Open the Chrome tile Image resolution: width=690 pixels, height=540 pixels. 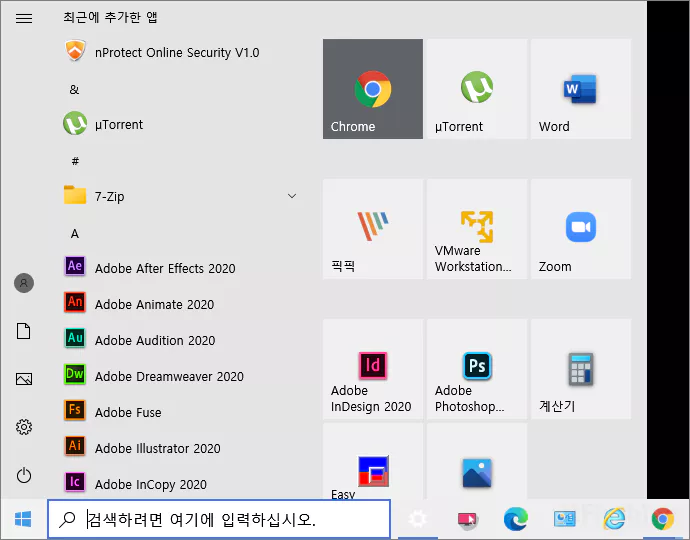(x=373, y=89)
